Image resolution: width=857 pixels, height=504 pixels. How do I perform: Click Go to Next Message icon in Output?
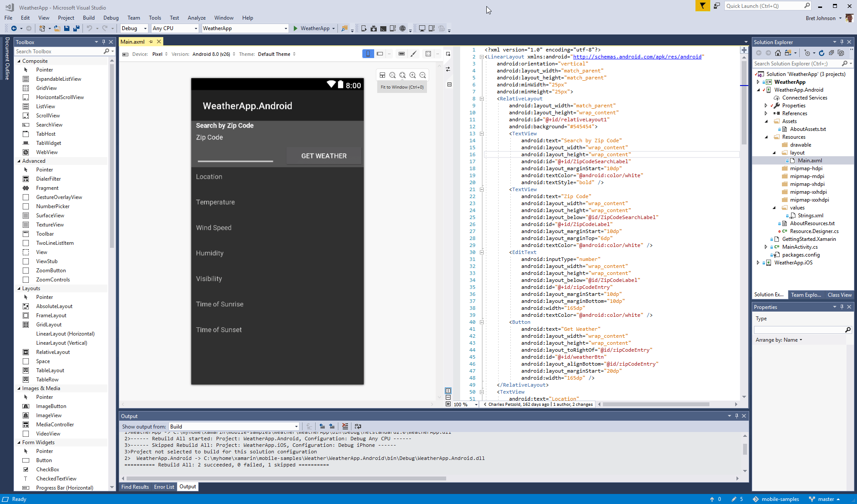pos(332,426)
